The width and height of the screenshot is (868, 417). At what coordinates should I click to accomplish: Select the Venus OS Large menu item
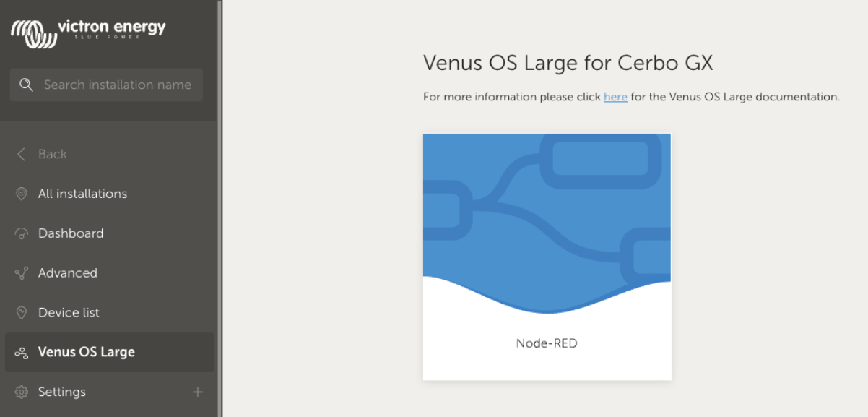[x=87, y=353]
